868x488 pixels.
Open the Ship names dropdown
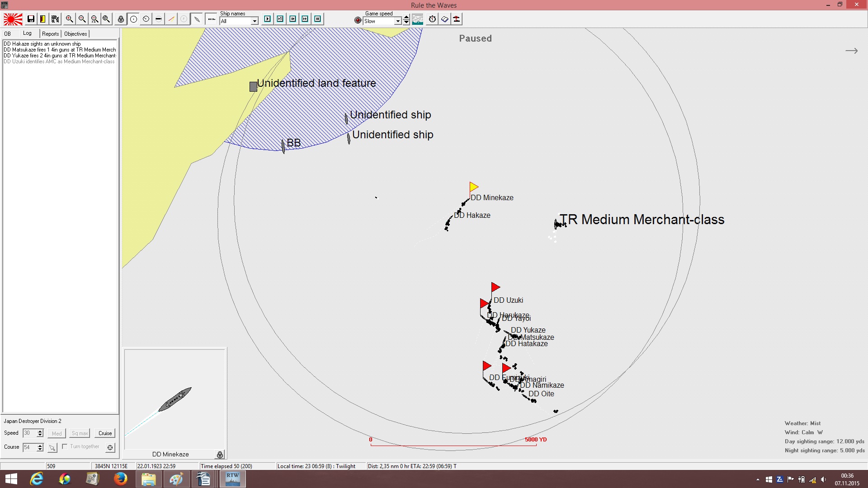pos(255,21)
